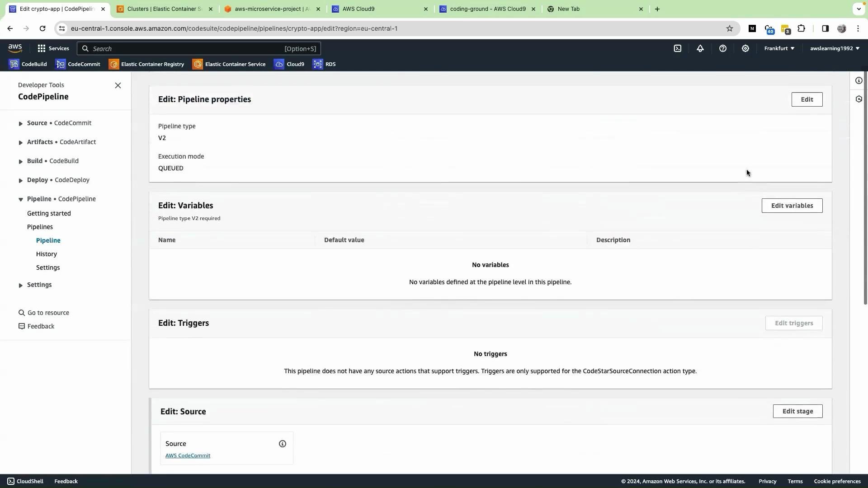Viewport: 868px width, 488px height.
Task: Open the AWS CodeCommit link
Action: pos(188,455)
